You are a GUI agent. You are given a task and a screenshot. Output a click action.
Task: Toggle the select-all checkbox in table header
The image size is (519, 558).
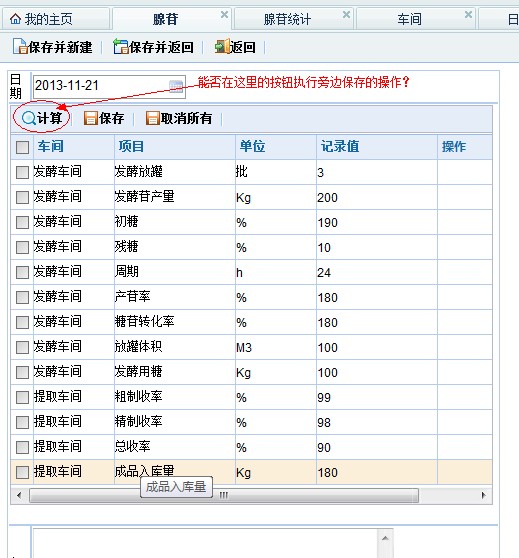point(22,147)
